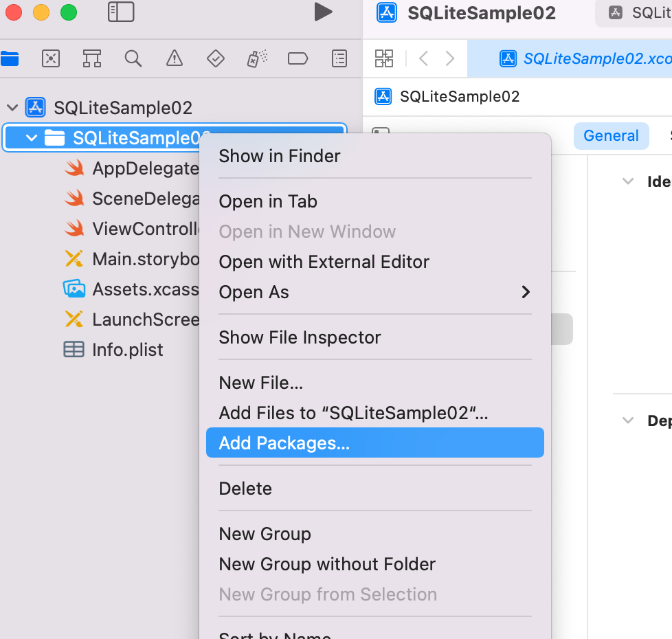Click the go back chevron in editor
672x639 pixels.
[424, 58]
